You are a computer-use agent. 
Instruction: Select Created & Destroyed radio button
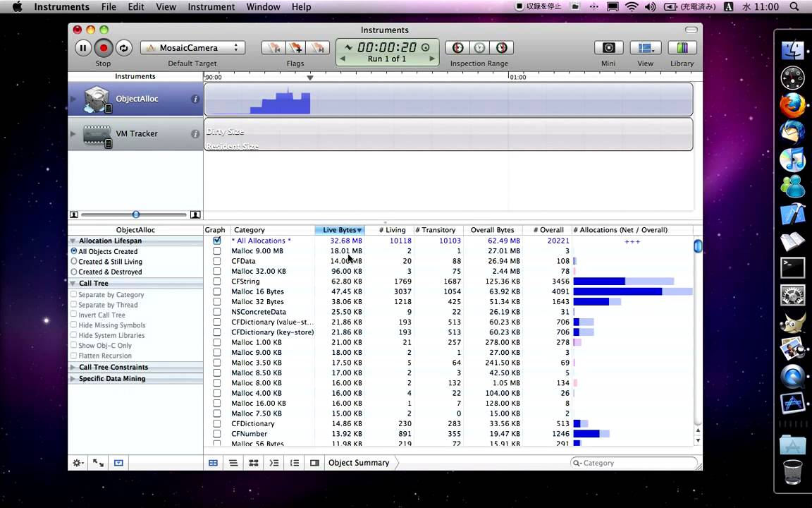click(x=74, y=272)
